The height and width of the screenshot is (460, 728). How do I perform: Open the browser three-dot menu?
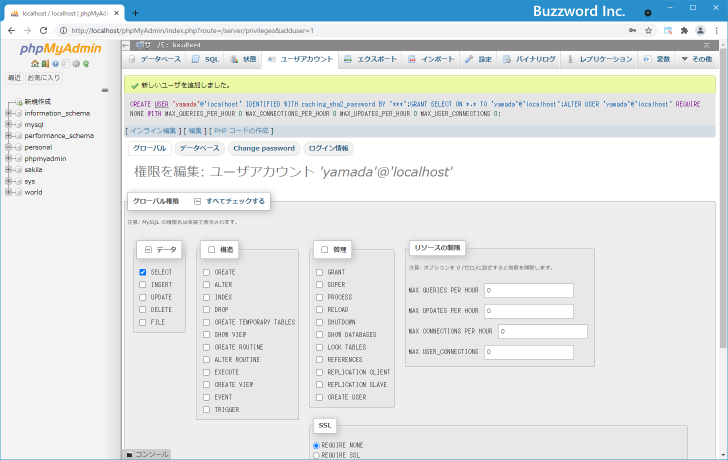point(717,31)
